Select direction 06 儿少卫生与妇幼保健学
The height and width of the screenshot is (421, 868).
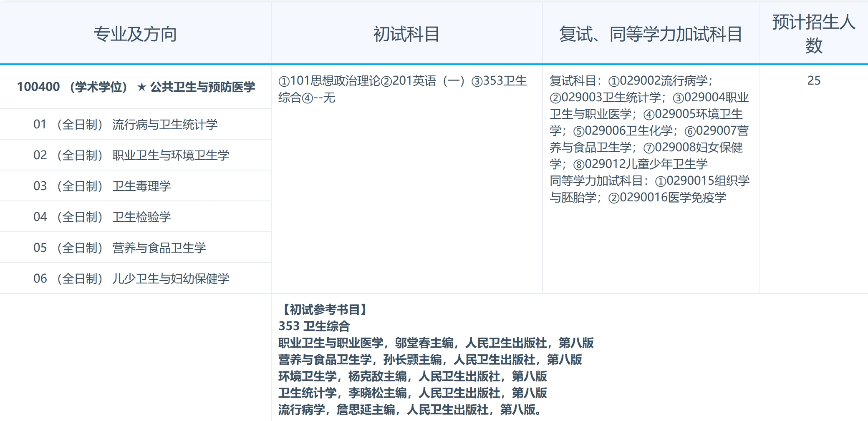(131, 278)
